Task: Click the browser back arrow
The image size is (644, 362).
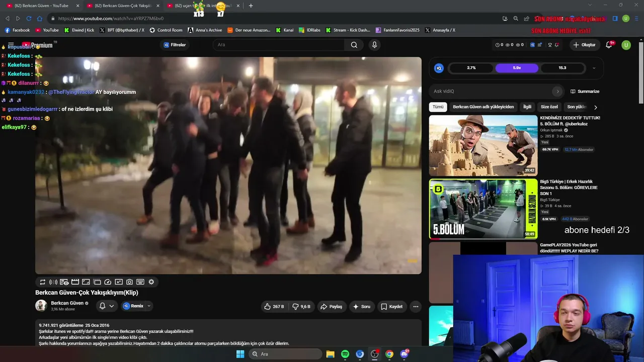Action: click(x=8, y=19)
